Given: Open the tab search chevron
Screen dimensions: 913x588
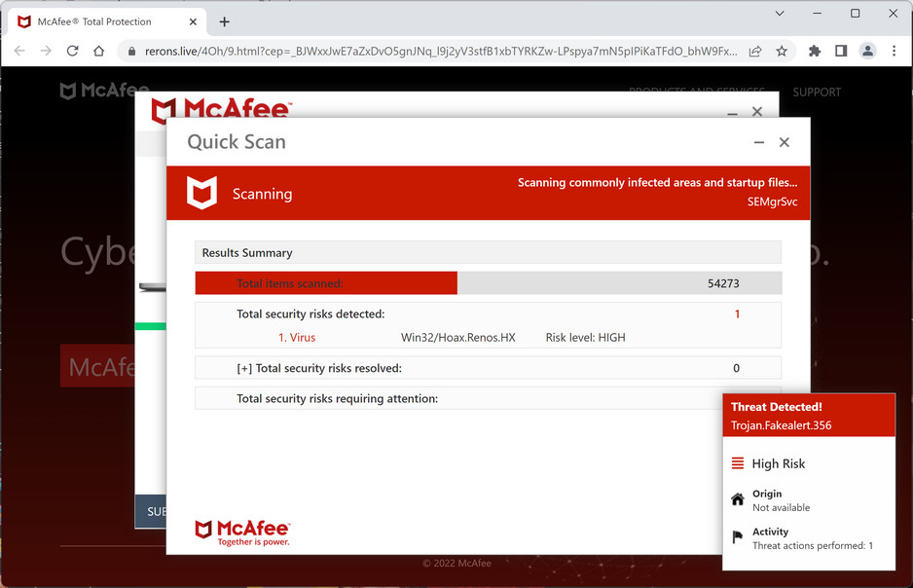Looking at the screenshot, I should (779, 14).
